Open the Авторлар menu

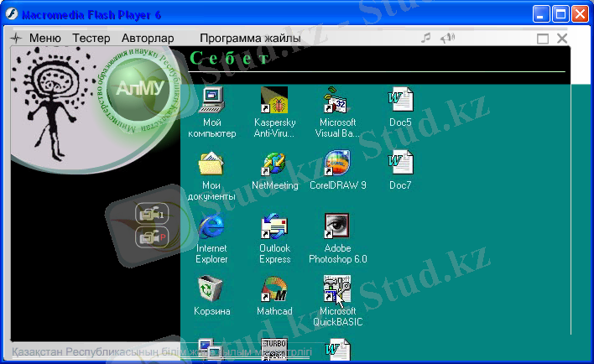point(148,39)
